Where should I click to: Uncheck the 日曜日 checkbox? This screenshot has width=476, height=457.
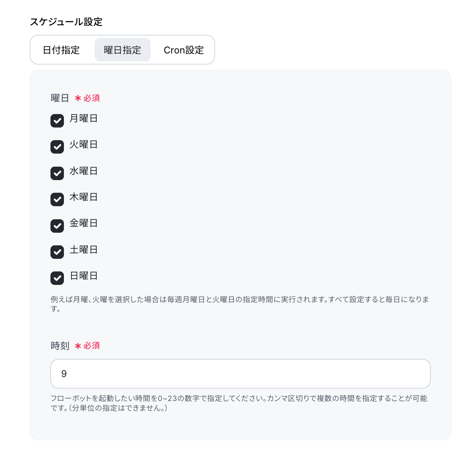[x=57, y=278]
